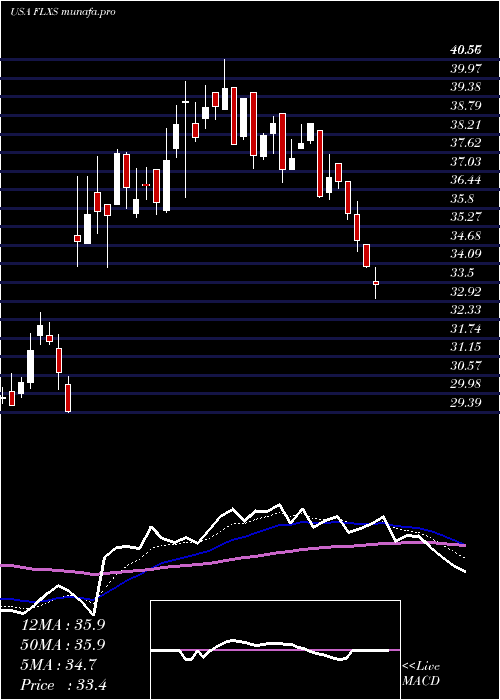
Task: Click the 29.39 price axis label
Action: click(x=466, y=403)
